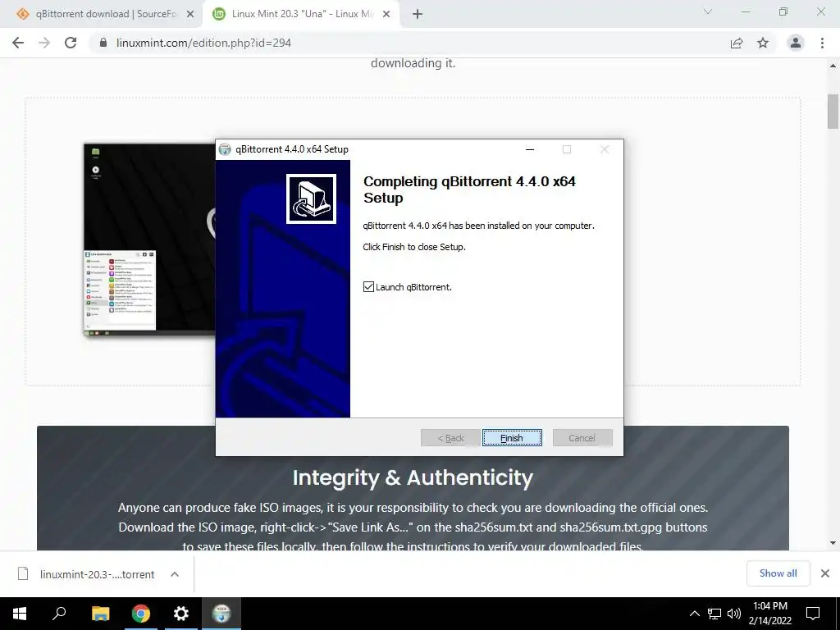Expand options for the torrent download item
This screenshot has height=630, width=840.
175,574
